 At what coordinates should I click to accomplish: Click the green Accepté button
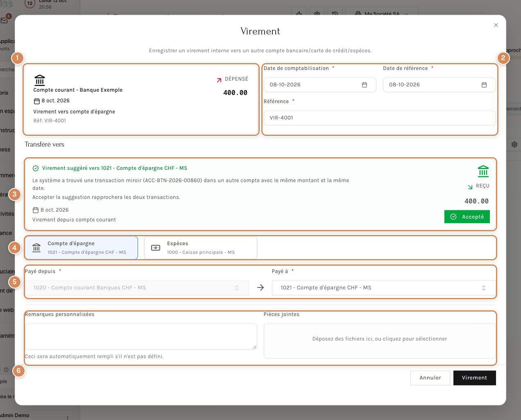(x=467, y=217)
